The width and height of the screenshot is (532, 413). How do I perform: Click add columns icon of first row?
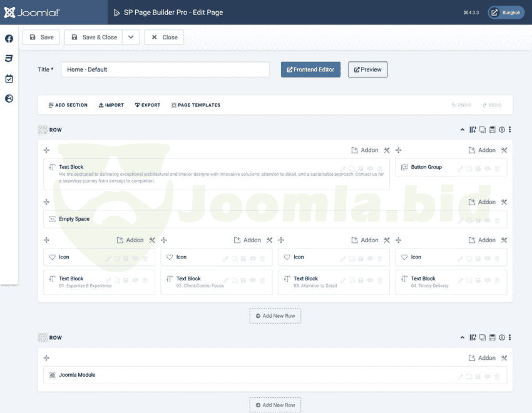pyautogui.click(x=473, y=130)
